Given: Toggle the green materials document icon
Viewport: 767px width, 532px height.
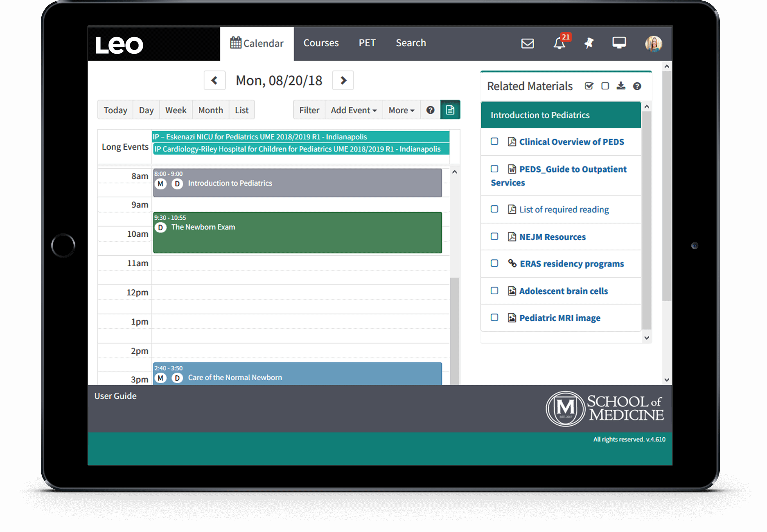Looking at the screenshot, I should 450,110.
